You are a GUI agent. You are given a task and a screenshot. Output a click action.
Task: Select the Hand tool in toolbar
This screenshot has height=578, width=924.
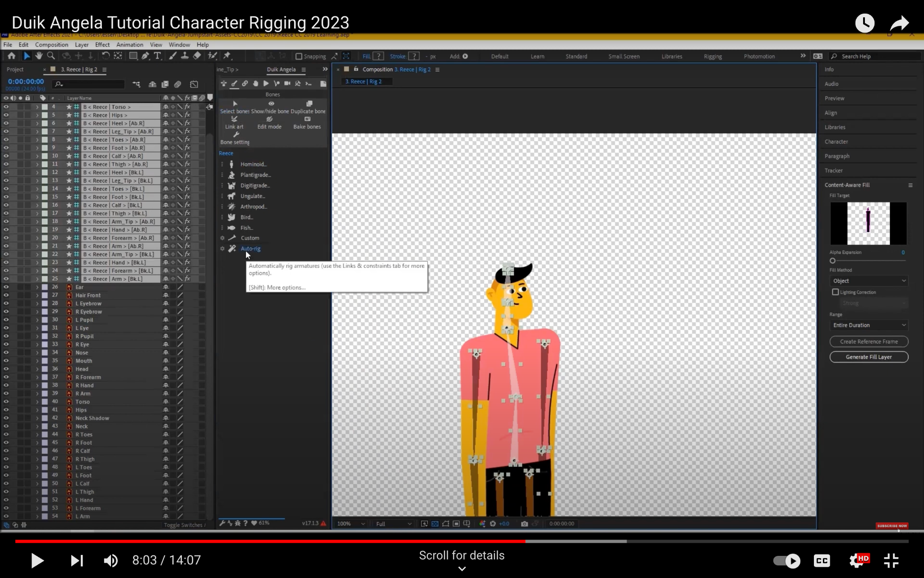pos(39,56)
